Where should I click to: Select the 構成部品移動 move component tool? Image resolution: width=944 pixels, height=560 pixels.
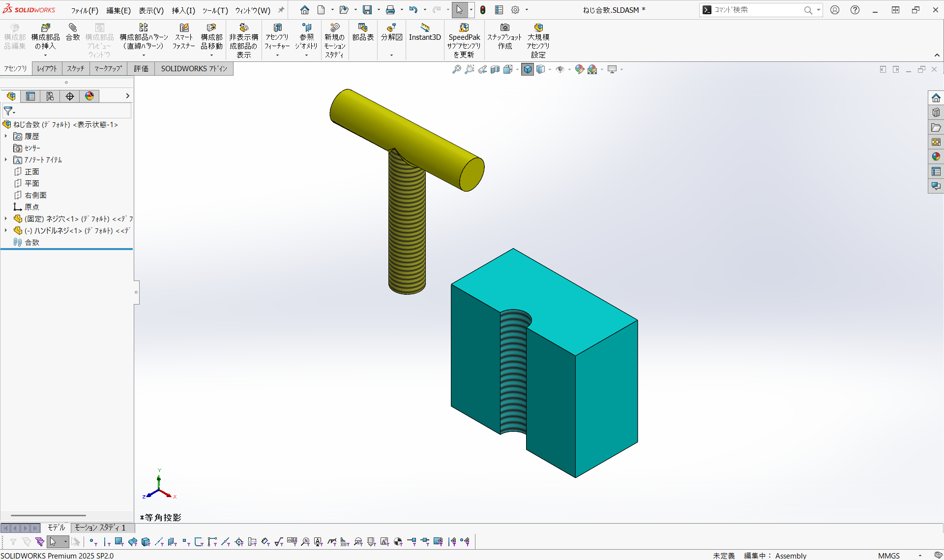tap(211, 36)
